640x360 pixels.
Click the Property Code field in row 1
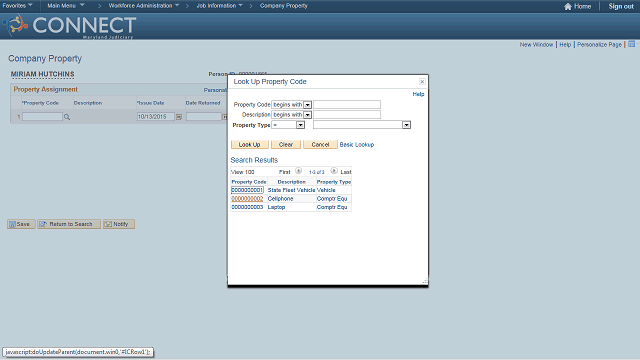tap(42, 117)
